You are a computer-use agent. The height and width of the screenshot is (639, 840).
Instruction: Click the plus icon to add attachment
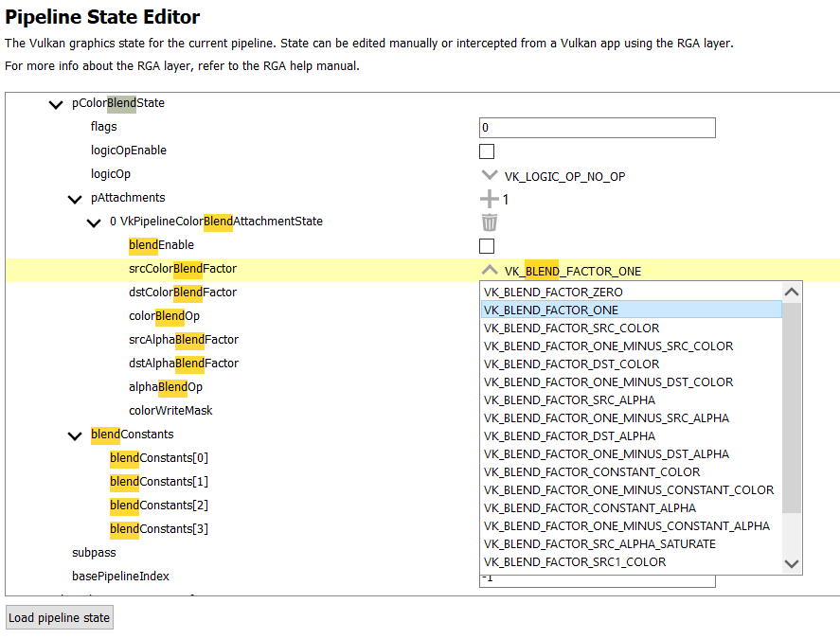point(489,199)
